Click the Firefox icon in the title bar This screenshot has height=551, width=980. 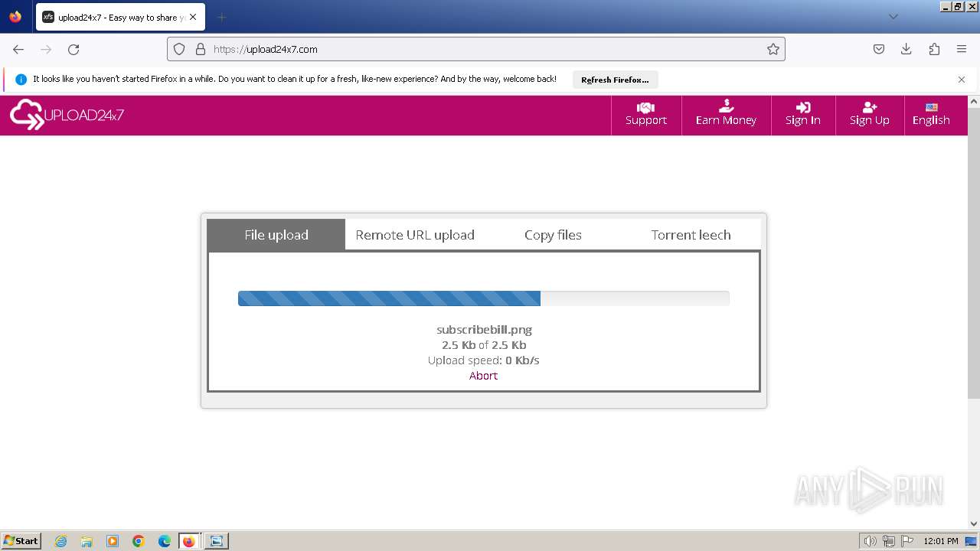pyautogui.click(x=15, y=17)
